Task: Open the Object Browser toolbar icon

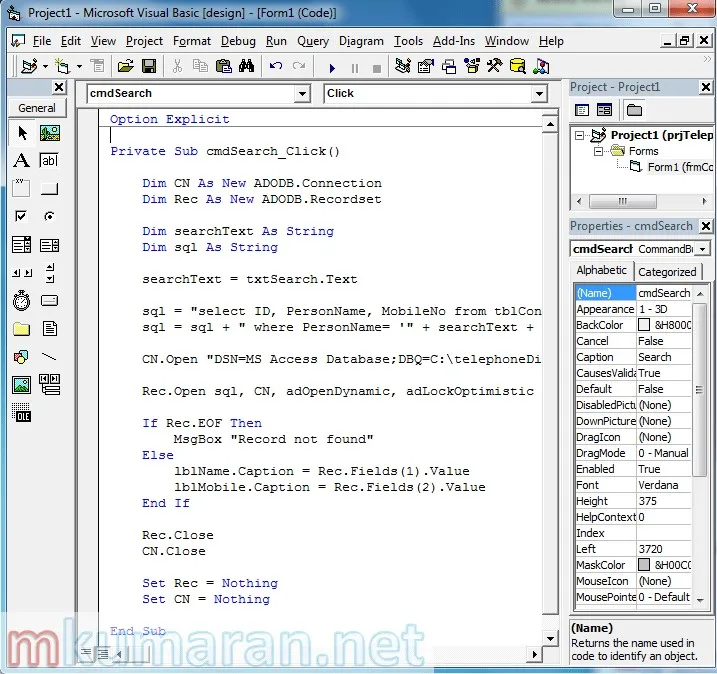Action: 471,66
